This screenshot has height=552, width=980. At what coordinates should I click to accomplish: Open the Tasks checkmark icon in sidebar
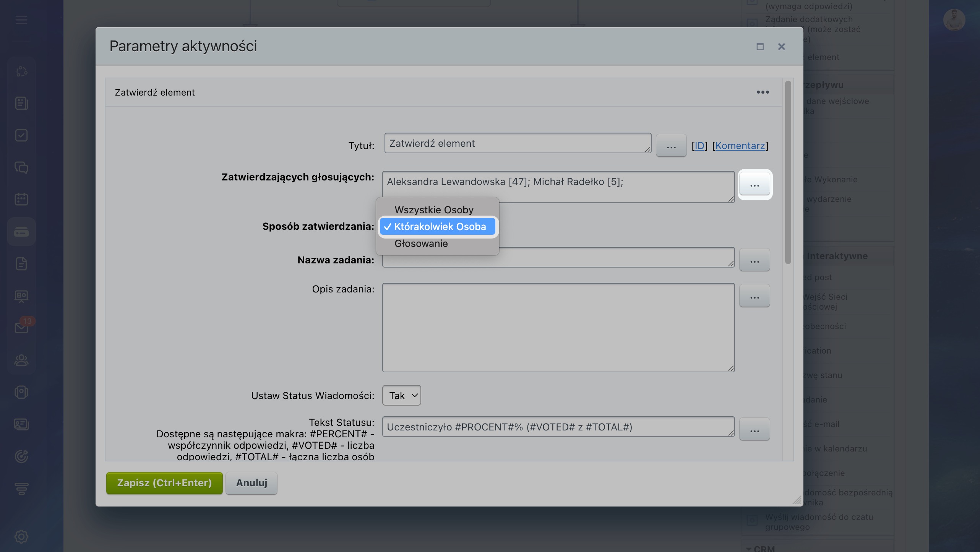21,135
